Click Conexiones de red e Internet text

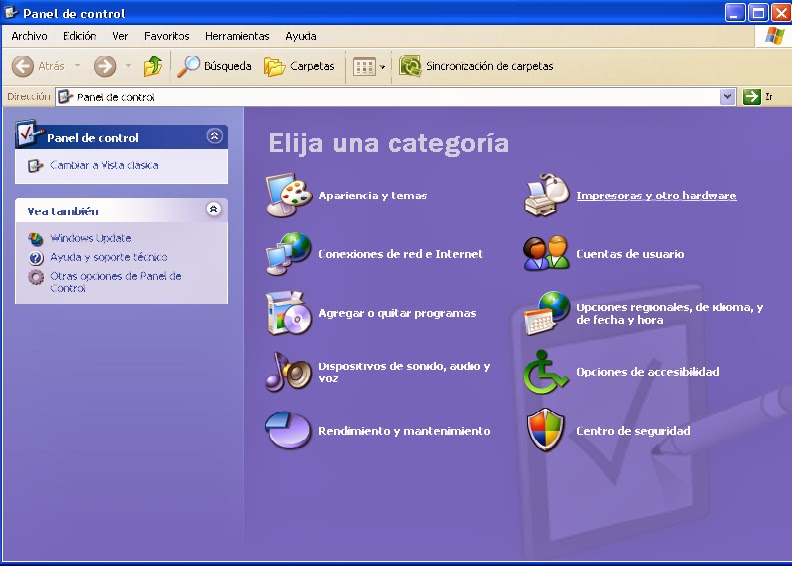pyautogui.click(x=400, y=254)
